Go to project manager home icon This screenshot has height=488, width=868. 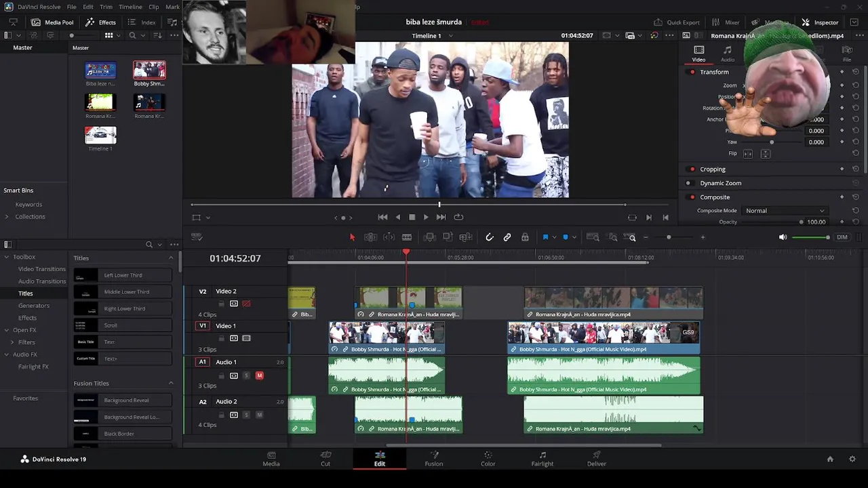(x=830, y=459)
